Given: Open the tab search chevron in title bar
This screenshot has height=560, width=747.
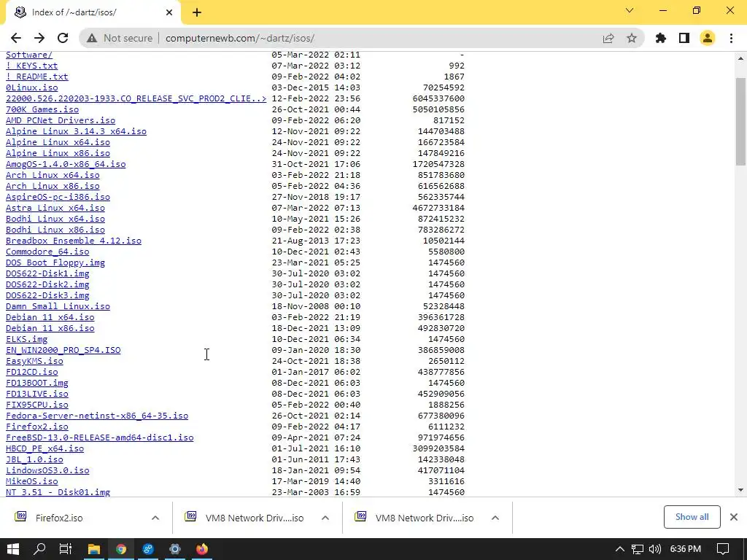Looking at the screenshot, I should point(630,10).
